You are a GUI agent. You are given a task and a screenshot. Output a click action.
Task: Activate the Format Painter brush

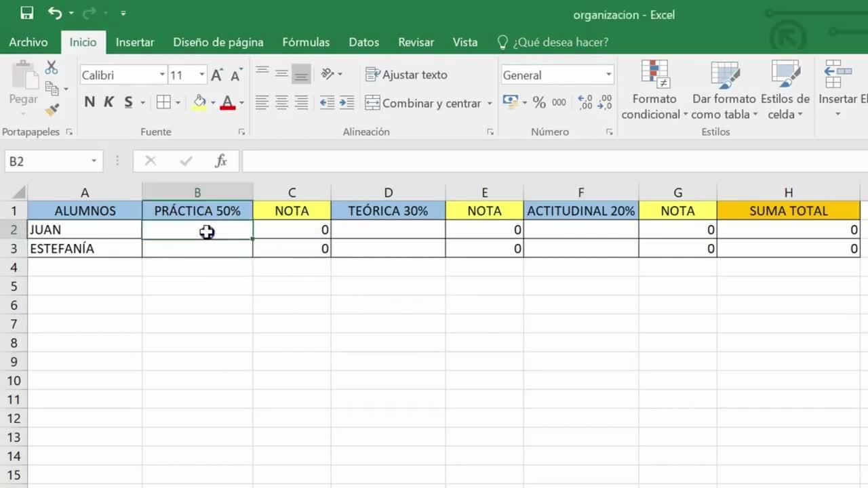pos(52,109)
